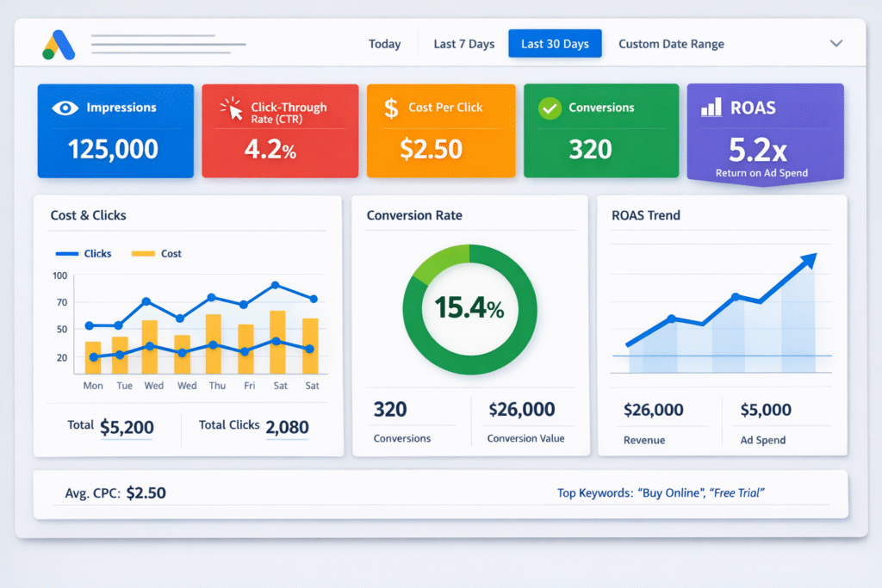Open the Cost & Clicks panel header

[89, 215]
